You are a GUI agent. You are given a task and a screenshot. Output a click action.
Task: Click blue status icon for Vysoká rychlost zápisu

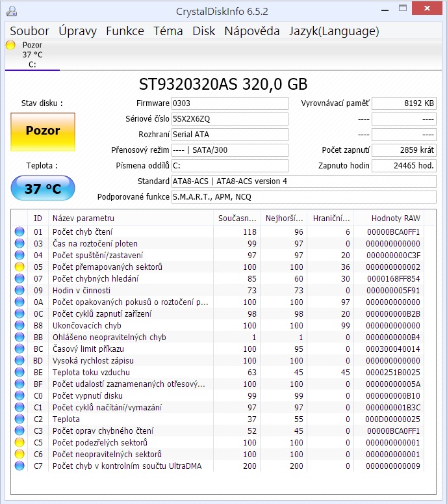19,361
